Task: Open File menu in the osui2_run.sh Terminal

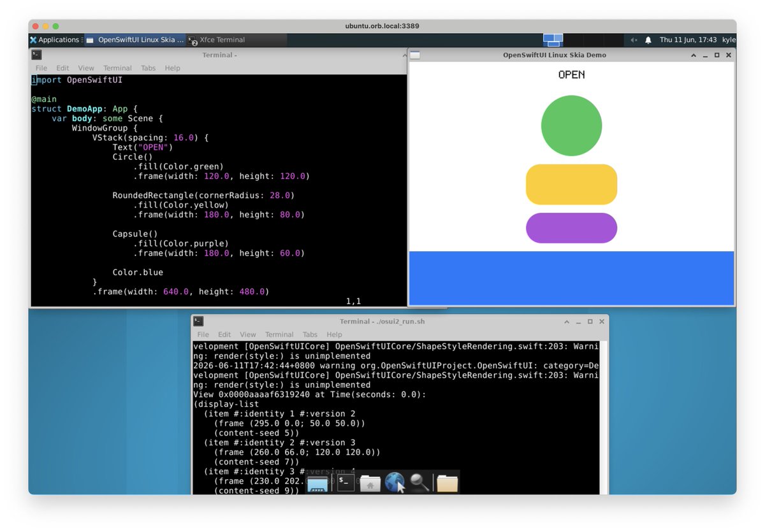Action: click(203, 334)
